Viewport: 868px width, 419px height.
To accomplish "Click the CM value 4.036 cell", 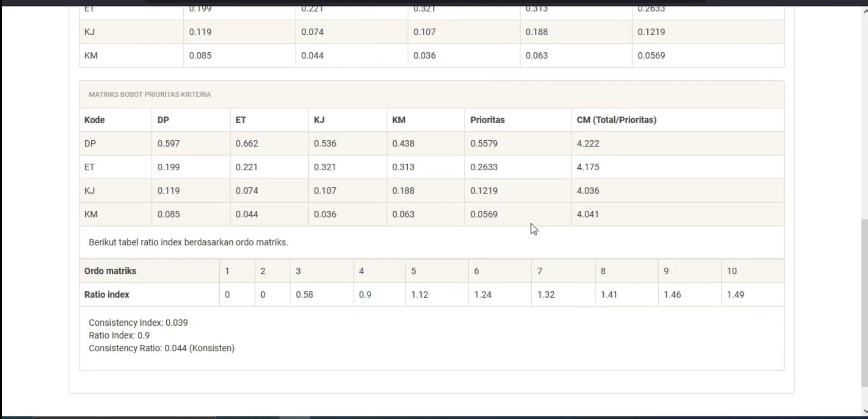I will click(x=678, y=190).
